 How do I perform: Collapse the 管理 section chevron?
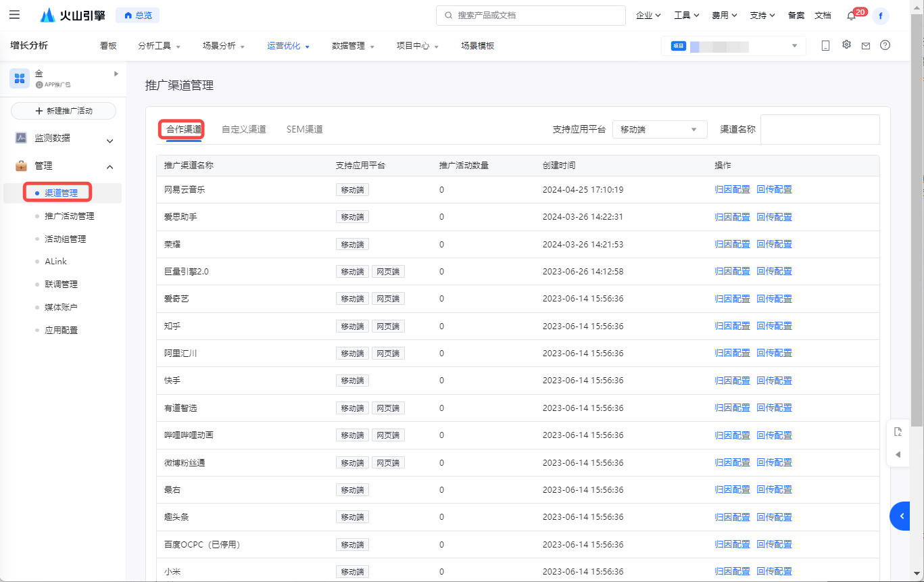click(110, 167)
